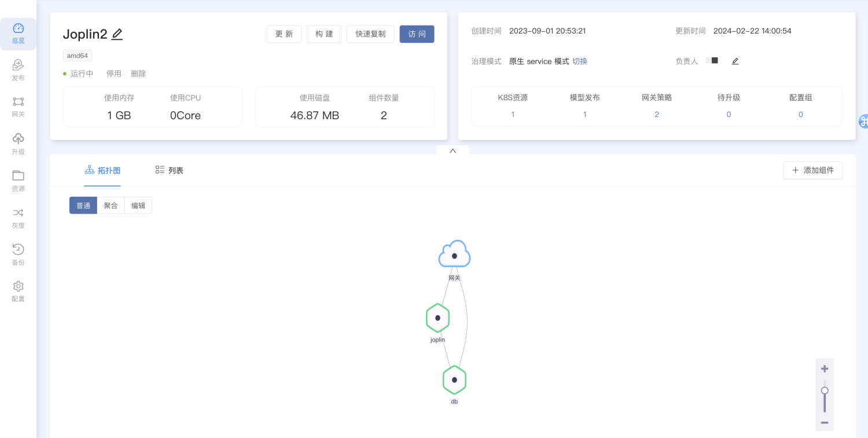Click the 组件数量 value 2
This screenshot has height=438, width=868.
pos(384,115)
